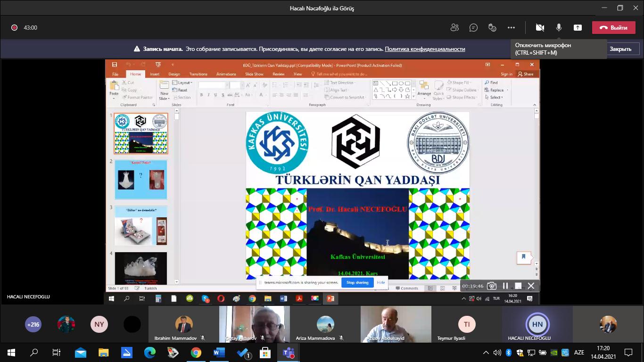644x362 pixels.
Task: Open the Политика конфиденциальности link
Action: click(425, 49)
